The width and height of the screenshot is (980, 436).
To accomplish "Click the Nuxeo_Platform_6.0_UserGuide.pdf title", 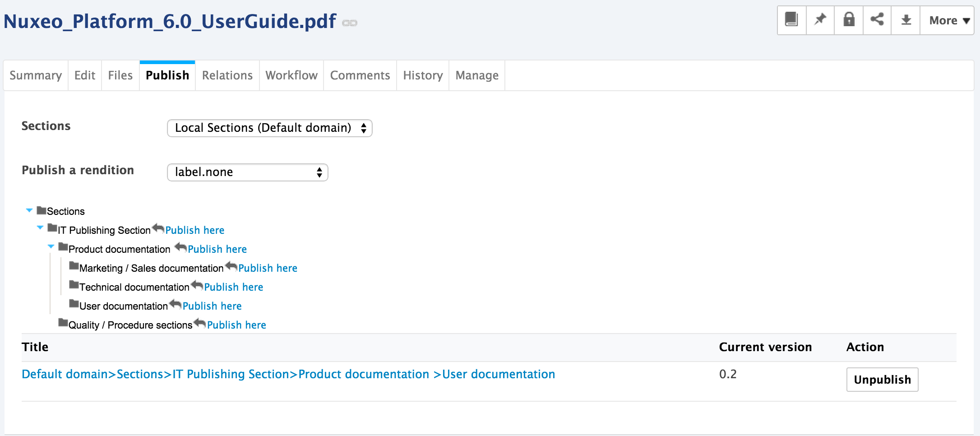I will click(170, 21).
